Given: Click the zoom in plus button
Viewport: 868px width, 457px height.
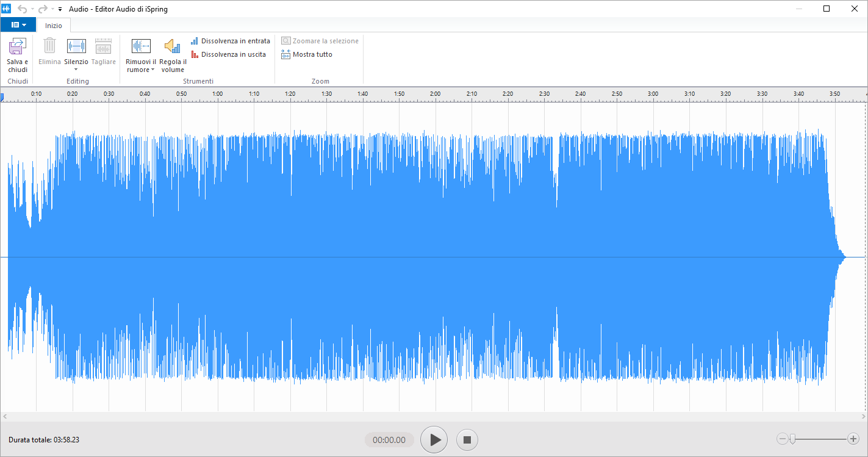Looking at the screenshot, I should 853,439.
